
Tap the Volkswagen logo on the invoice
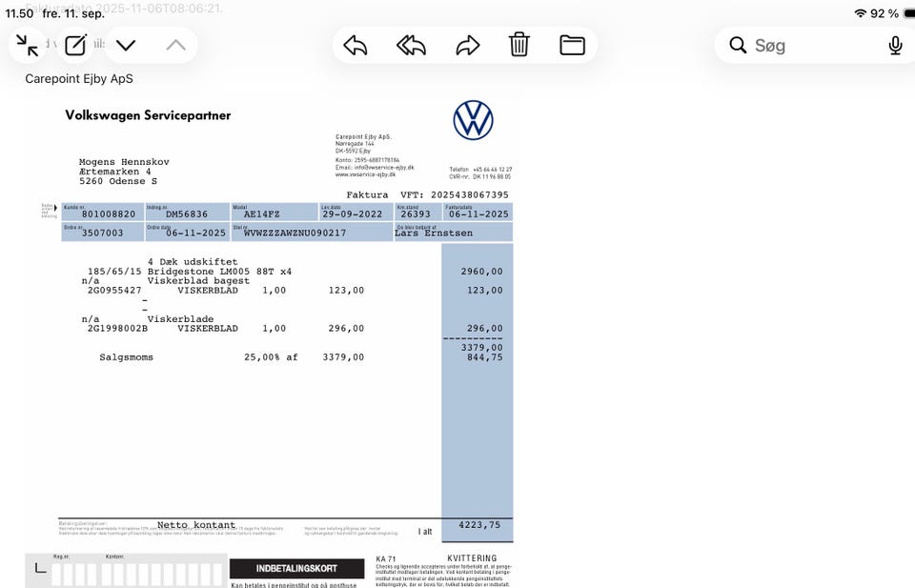click(474, 120)
